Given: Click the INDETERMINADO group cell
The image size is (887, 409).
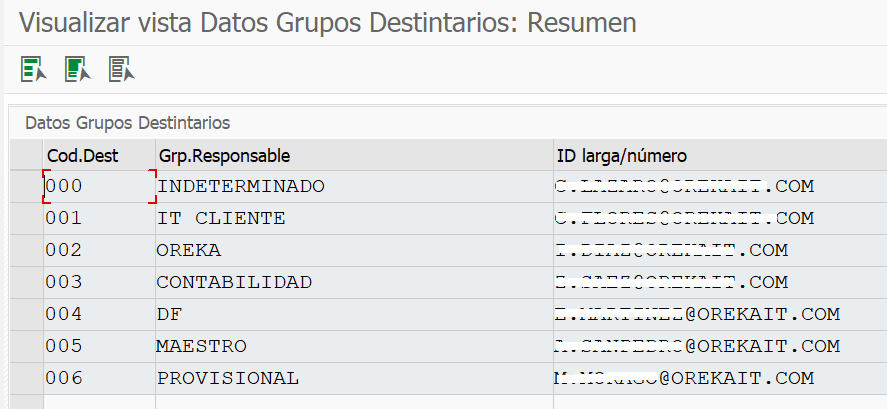Looking at the screenshot, I should pyautogui.click(x=354, y=187).
